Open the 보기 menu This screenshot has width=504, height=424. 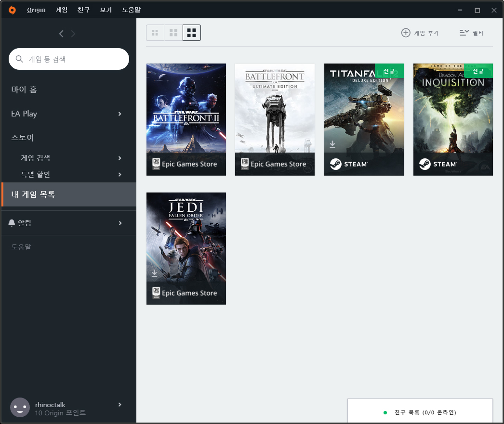106,10
